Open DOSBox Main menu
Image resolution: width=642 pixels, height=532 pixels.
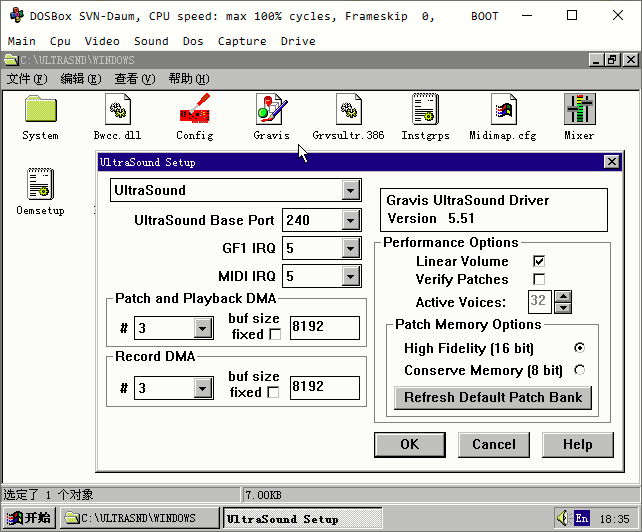pyautogui.click(x=22, y=41)
